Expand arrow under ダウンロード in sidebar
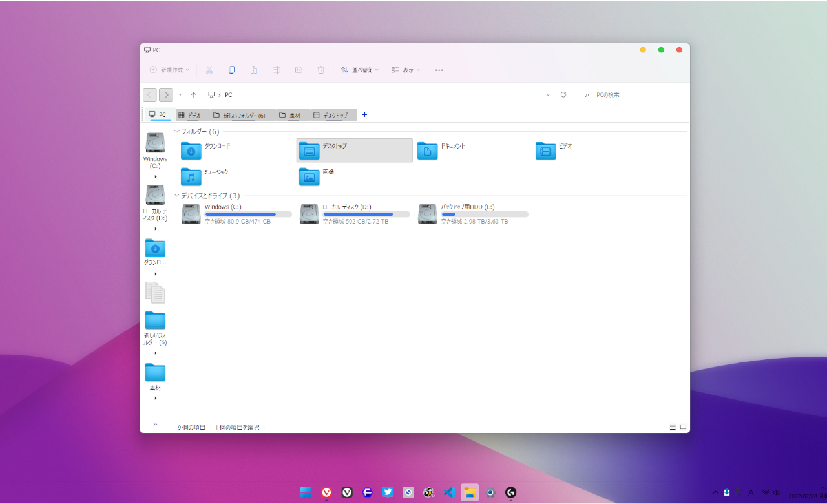Viewport: 827px width, 504px height. [156, 273]
